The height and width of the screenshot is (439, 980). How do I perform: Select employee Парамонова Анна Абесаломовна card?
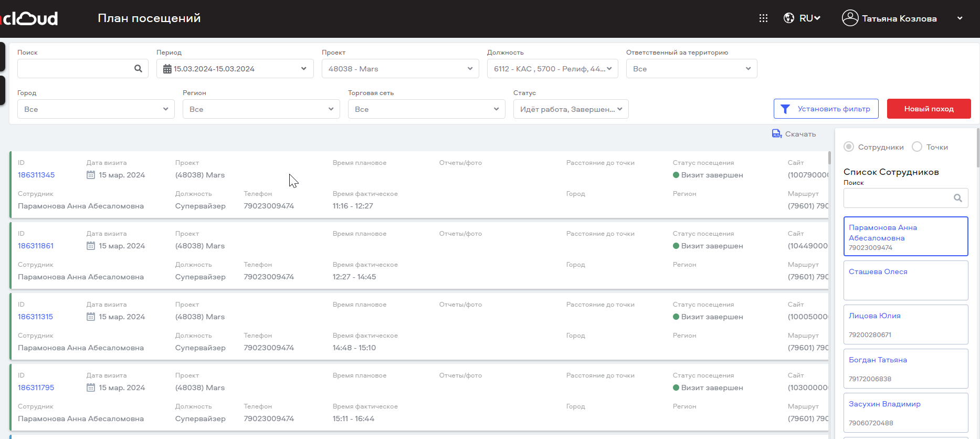point(906,236)
